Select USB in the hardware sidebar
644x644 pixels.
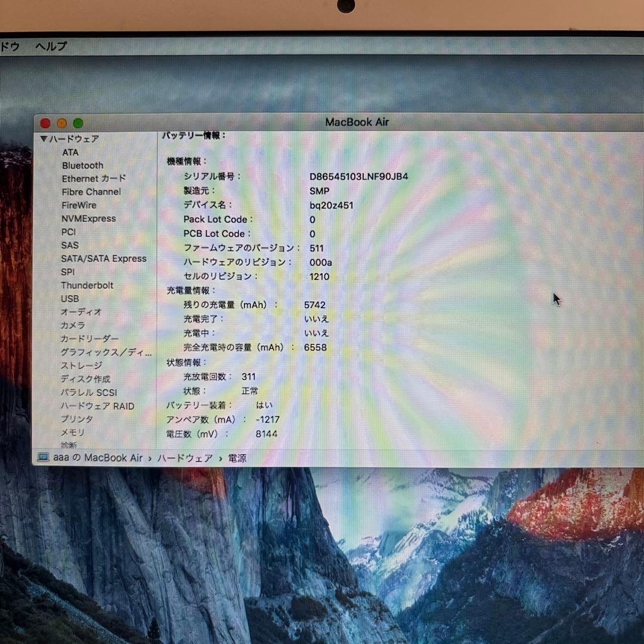tap(70, 298)
